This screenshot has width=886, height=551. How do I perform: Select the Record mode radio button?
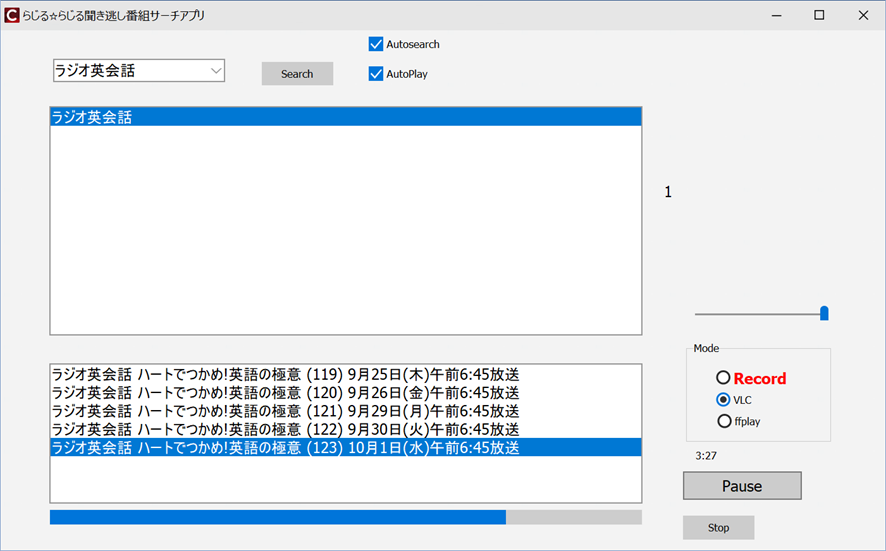[723, 378]
